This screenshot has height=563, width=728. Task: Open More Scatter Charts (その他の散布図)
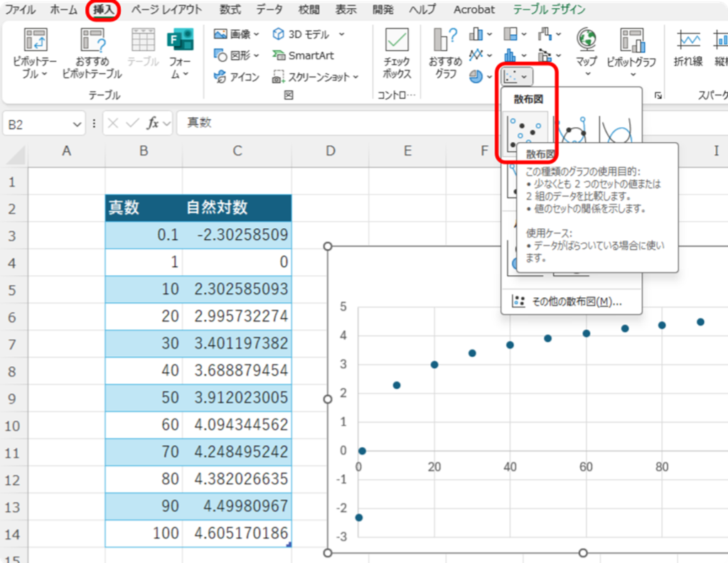click(x=572, y=301)
